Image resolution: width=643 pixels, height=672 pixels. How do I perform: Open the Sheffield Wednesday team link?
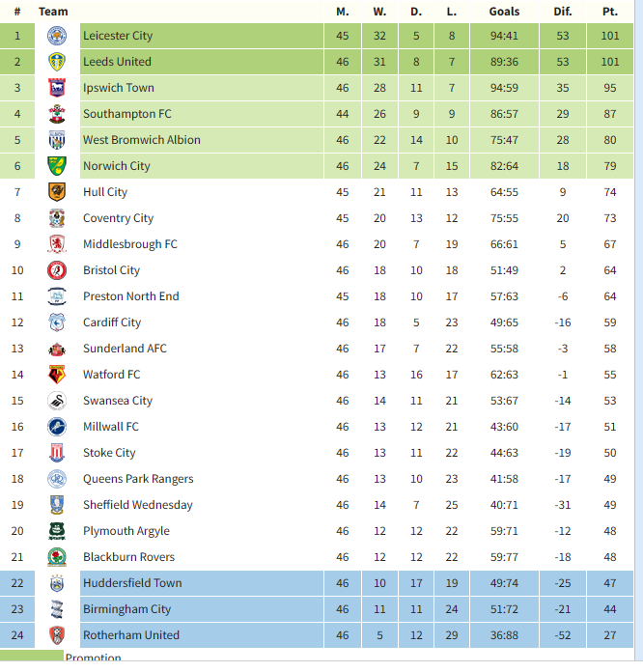click(x=138, y=505)
